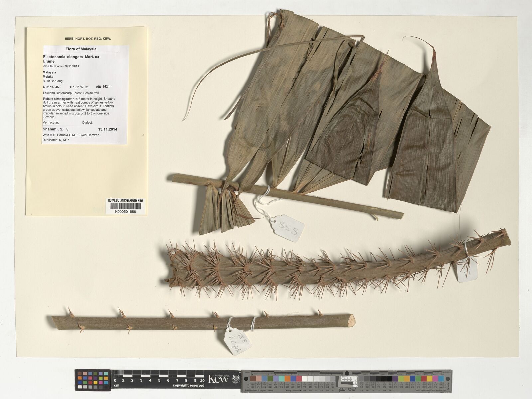Image resolution: width=532 pixels, height=399 pixels.
Task: Select the barcode numbered K000501656
Action: coord(125,207)
